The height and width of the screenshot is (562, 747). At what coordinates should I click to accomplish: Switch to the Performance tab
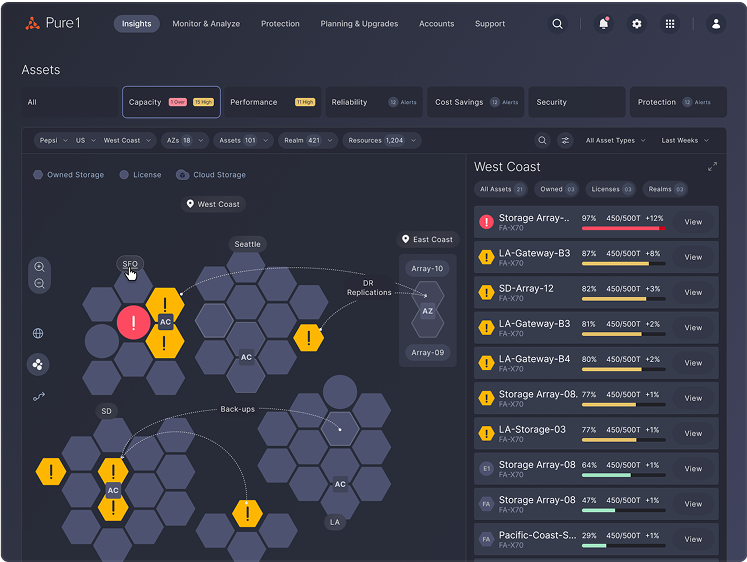point(272,102)
